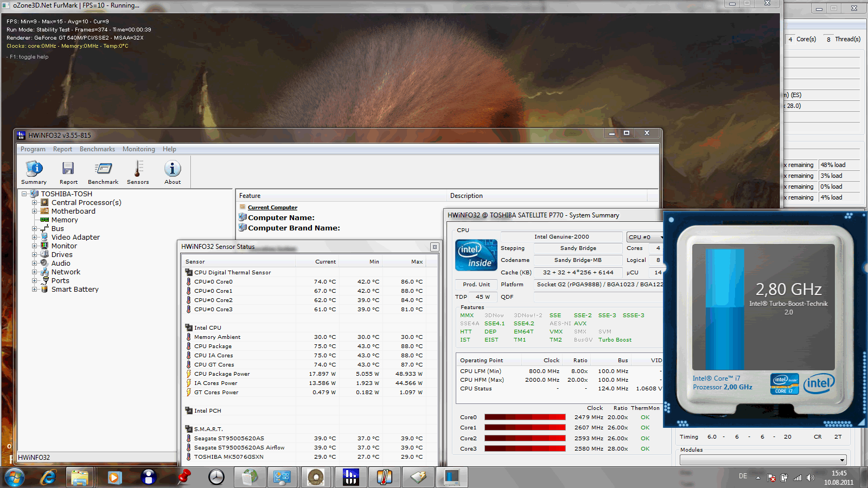Open the Help menu

(169, 149)
